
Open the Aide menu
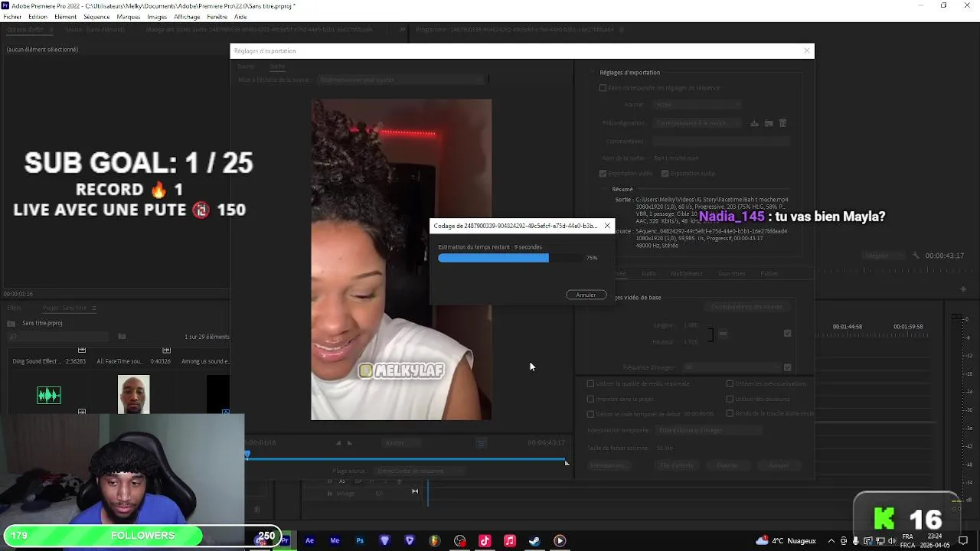point(240,17)
